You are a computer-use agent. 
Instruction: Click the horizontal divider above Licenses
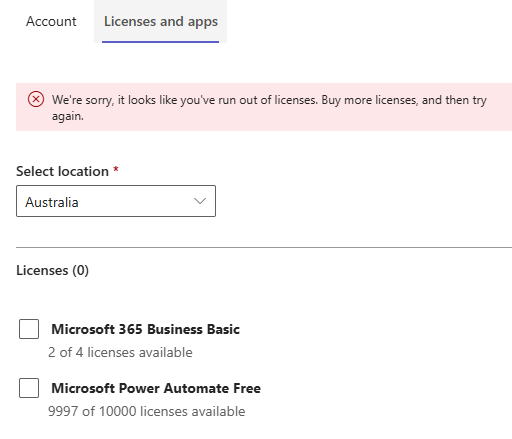tap(264, 247)
